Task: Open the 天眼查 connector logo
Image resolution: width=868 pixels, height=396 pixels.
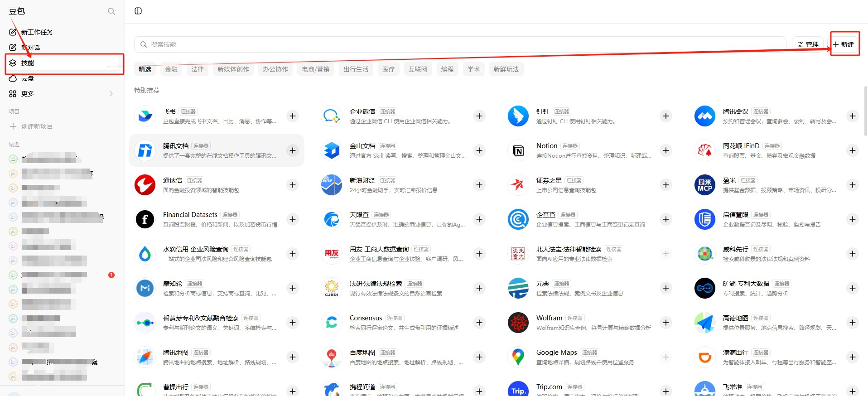Action: coord(332,219)
